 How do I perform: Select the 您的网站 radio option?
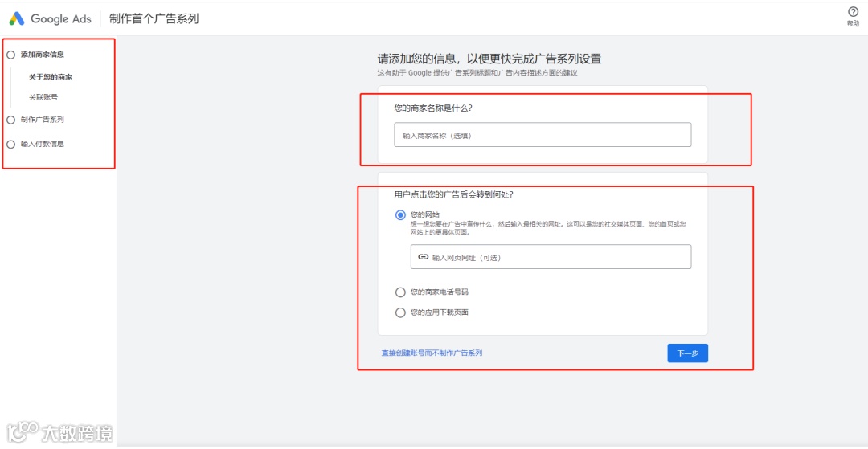400,215
